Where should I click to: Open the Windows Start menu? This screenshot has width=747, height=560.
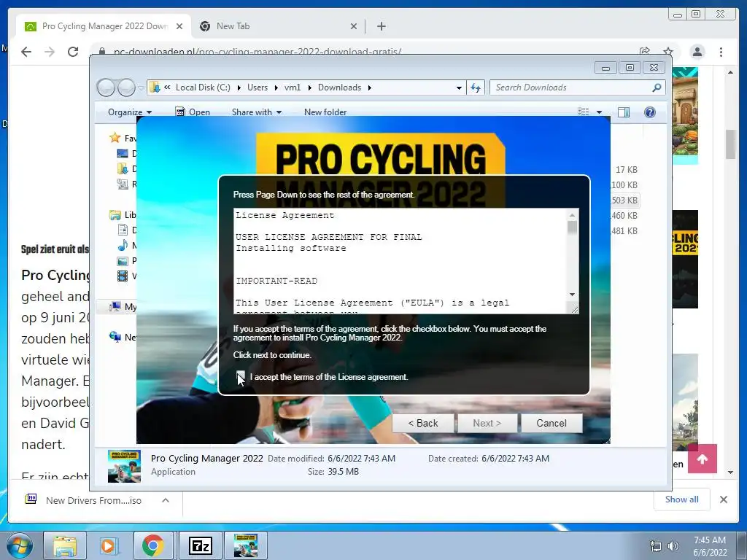click(20, 545)
